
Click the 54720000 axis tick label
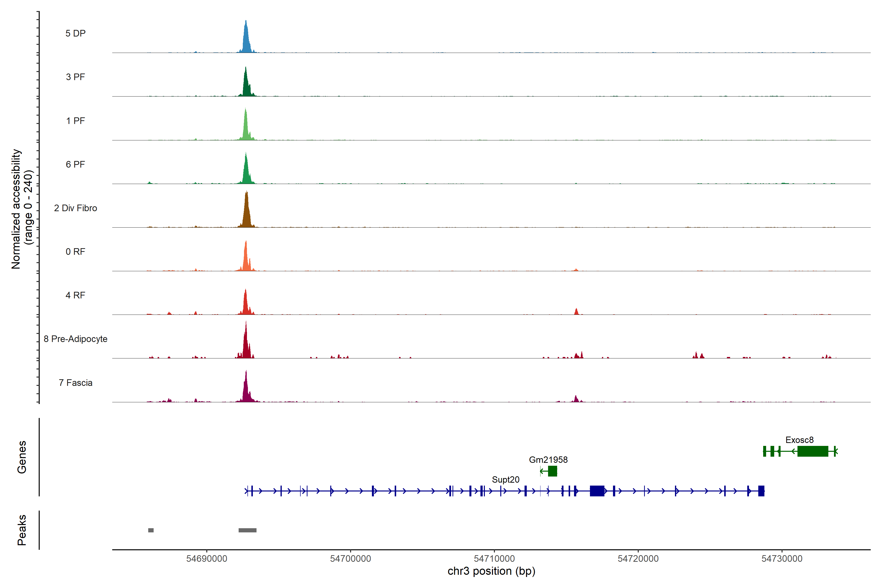pos(638,559)
